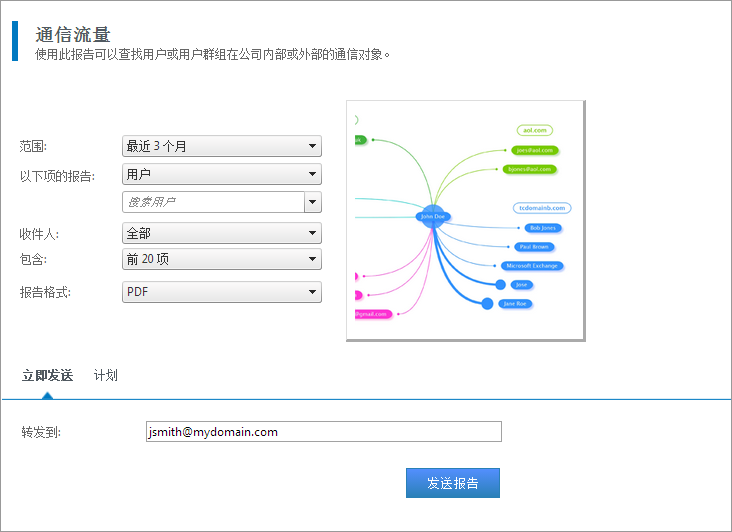Screen dimensions: 732x532
Task: Select the 立即发送 tab
Action: click(47, 376)
